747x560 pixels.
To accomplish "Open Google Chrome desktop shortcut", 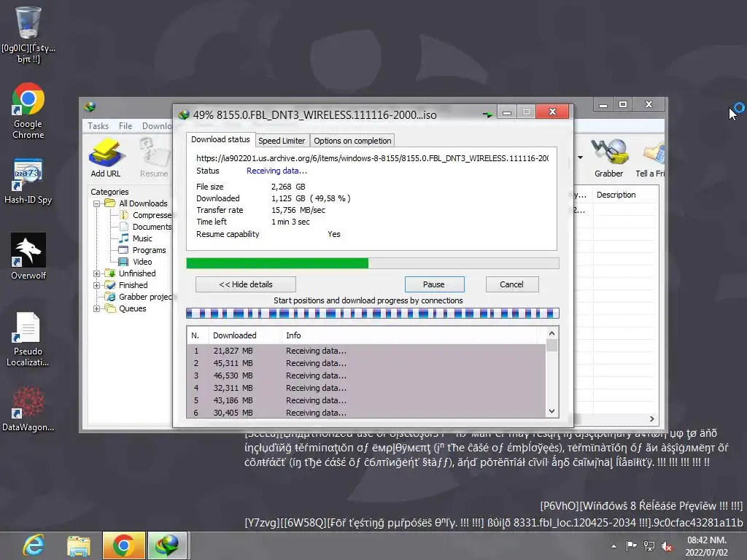I will (x=28, y=112).
